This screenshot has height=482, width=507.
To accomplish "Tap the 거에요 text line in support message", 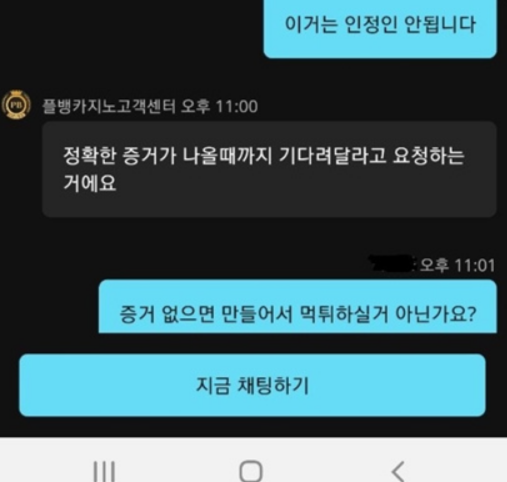I will click(90, 183).
